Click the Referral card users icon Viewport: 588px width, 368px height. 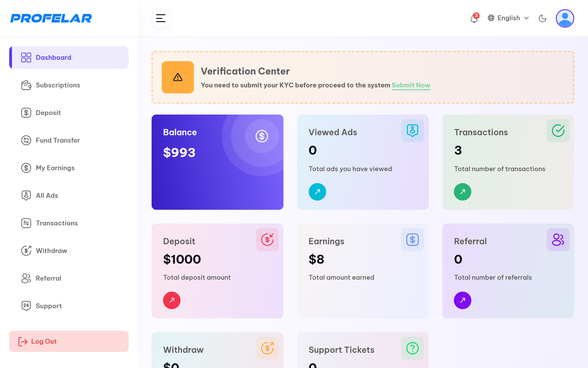(x=558, y=240)
